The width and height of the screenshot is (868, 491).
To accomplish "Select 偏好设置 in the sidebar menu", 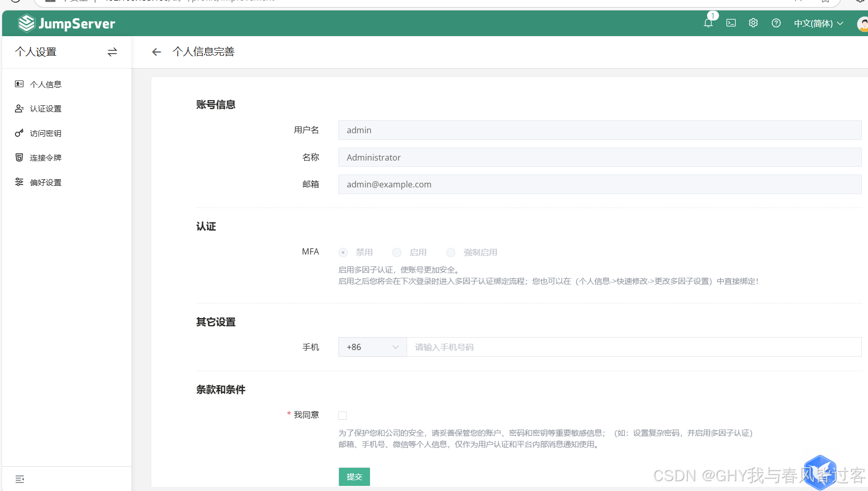I will 45,182.
